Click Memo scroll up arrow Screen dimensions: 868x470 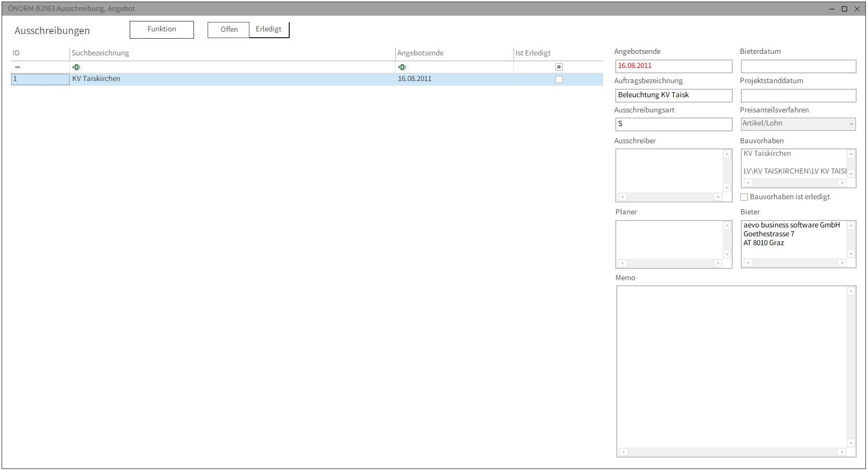coord(851,291)
